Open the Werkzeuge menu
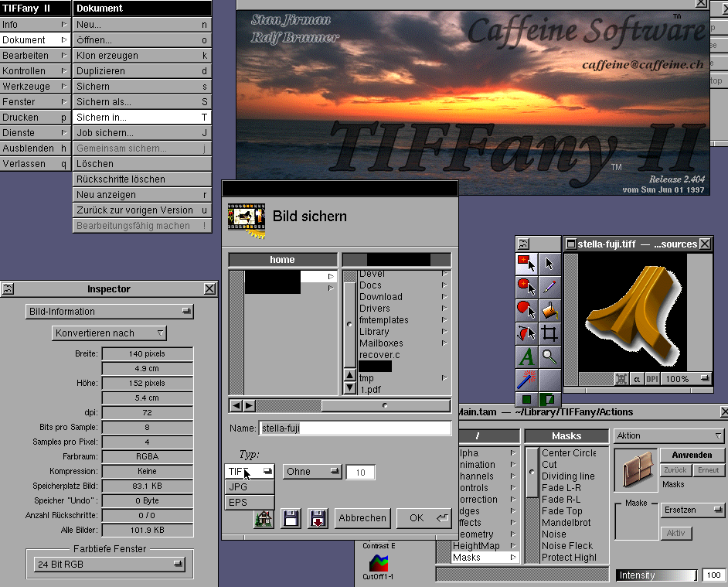 point(35,87)
